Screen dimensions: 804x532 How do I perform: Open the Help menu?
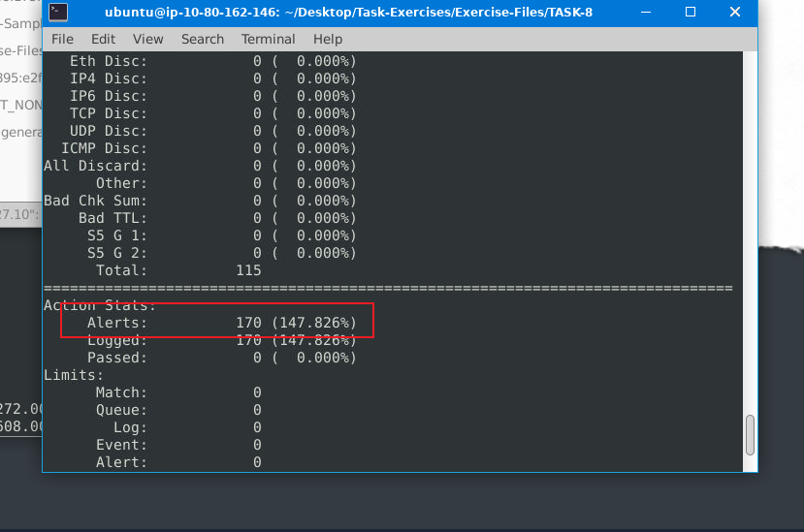point(328,39)
